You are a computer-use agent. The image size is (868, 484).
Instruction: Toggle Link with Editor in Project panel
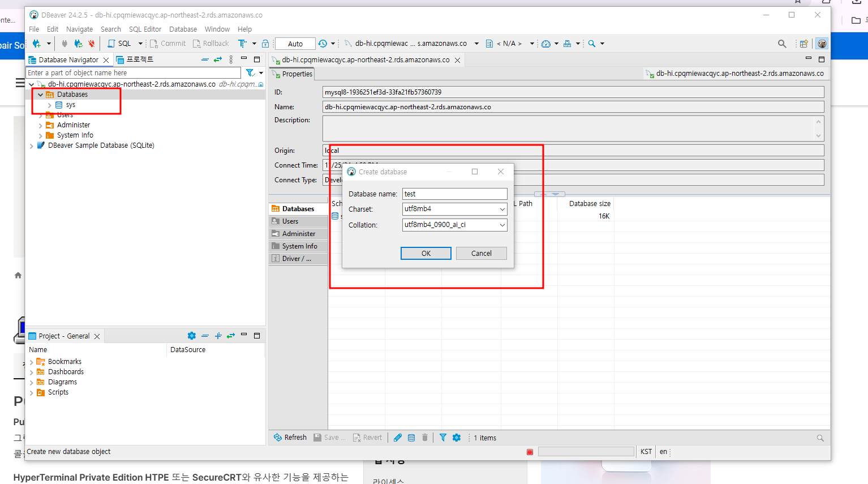(x=231, y=336)
